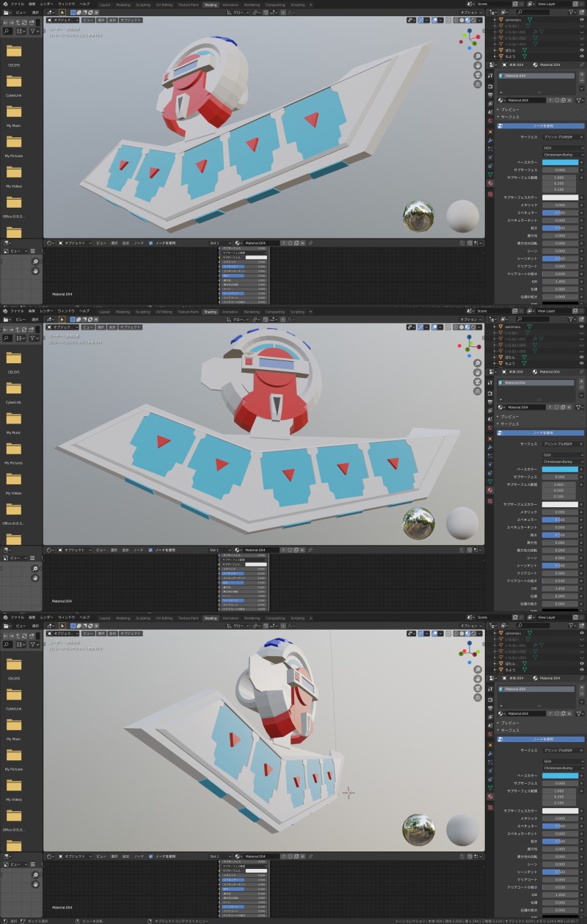Switch to Layout workspace tab in top screenshot

click(104, 4)
